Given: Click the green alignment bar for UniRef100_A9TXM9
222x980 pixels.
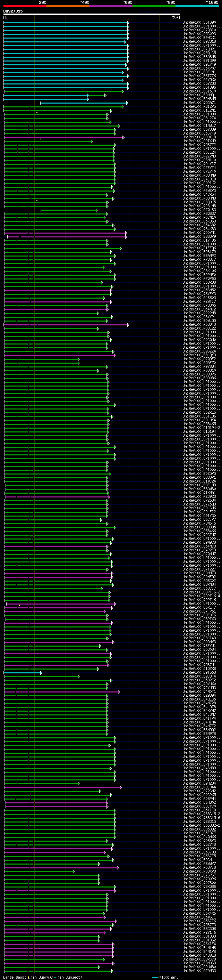Looking at the screenshot, I should tap(49, 141).
